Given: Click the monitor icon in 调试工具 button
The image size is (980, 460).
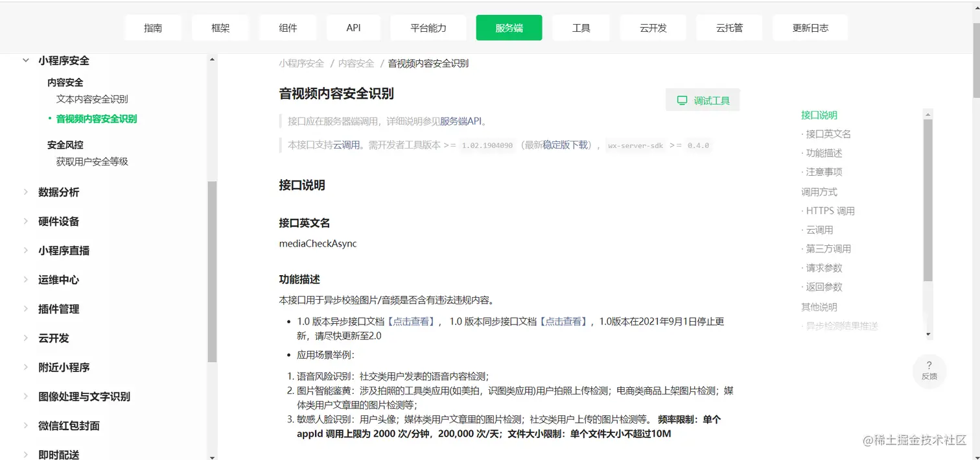Looking at the screenshot, I should (x=682, y=101).
